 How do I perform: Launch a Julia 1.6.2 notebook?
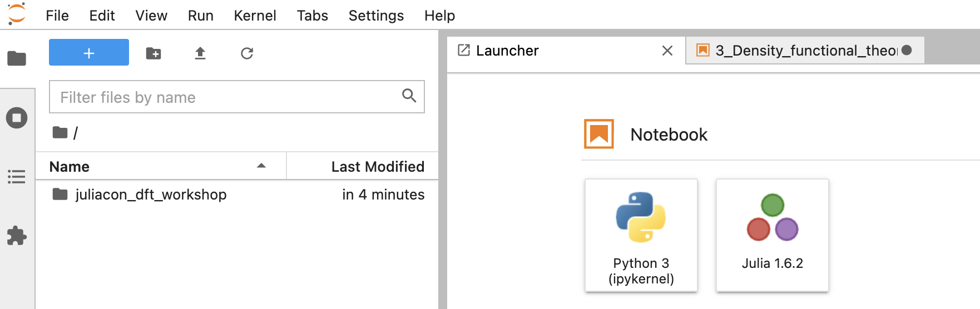click(772, 235)
